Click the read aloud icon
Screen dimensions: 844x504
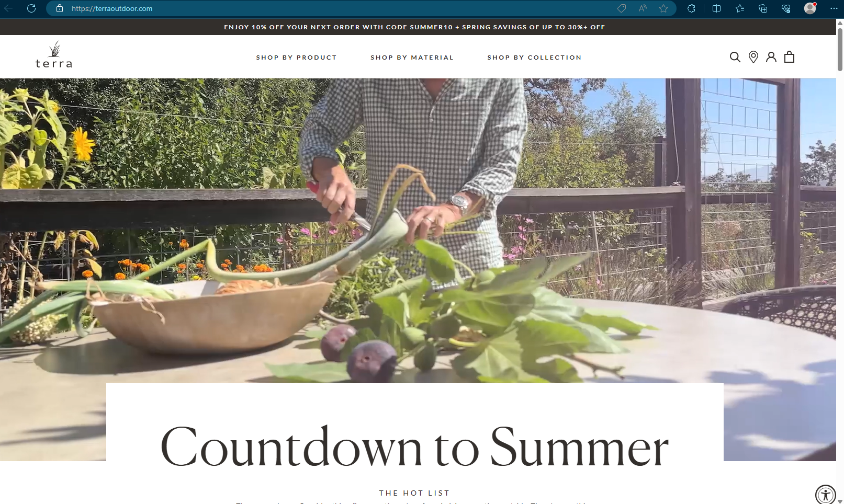tap(643, 8)
